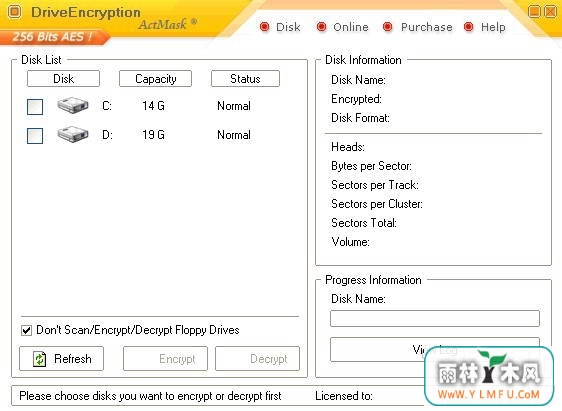Click the red bullet icon beside Disk
This screenshot has height=411, width=562.
[x=265, y=27]
